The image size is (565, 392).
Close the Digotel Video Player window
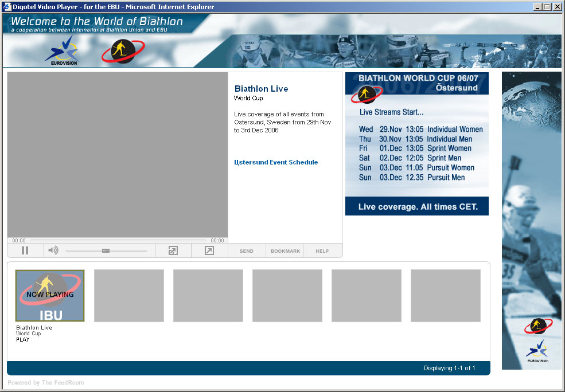[x=557, y=6]
